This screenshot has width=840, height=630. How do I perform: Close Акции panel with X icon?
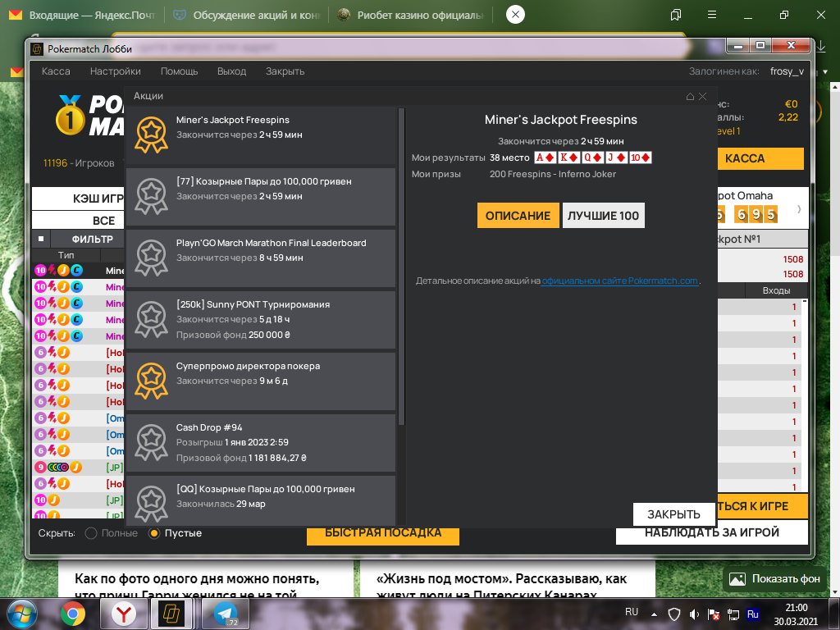point(702,97)
